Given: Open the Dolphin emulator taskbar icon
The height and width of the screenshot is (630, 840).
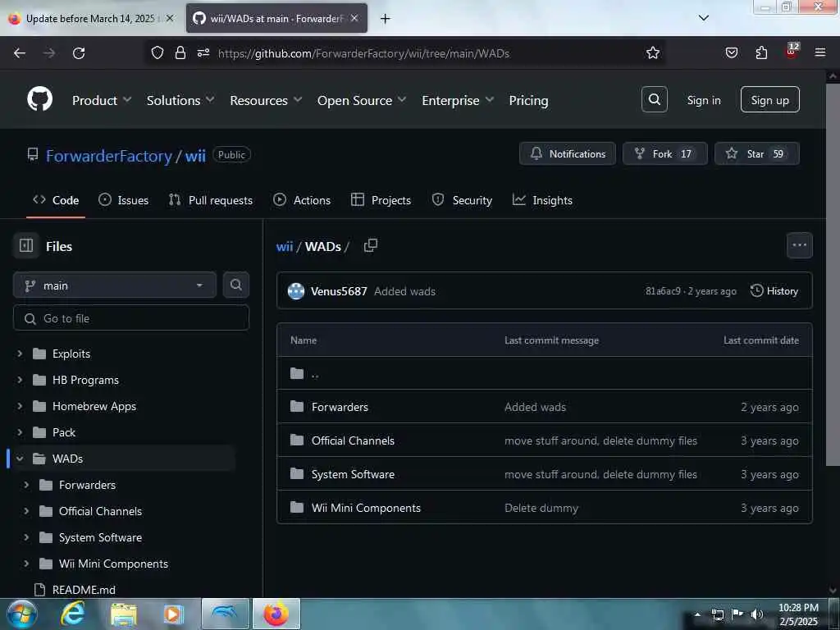Looking at the screenshot, I should coord(226,614).
